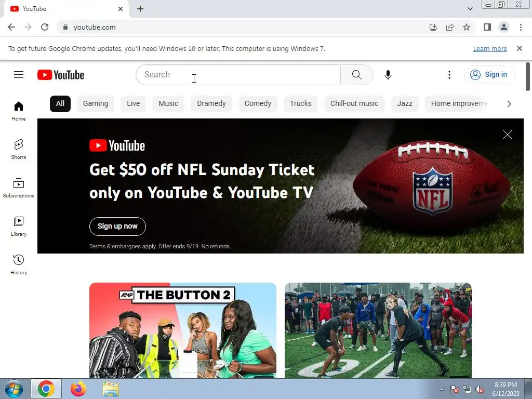Click the YouTube logo
The height and width of the screenshot is (399, 532).
(x=61, y=75)
